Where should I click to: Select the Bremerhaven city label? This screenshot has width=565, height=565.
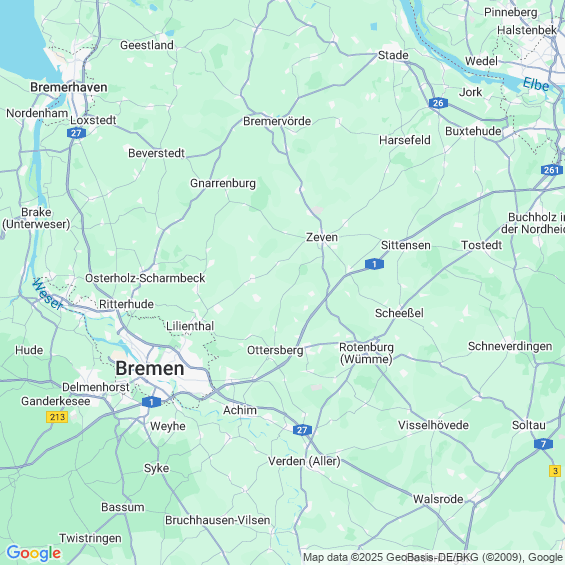point(68,87)
